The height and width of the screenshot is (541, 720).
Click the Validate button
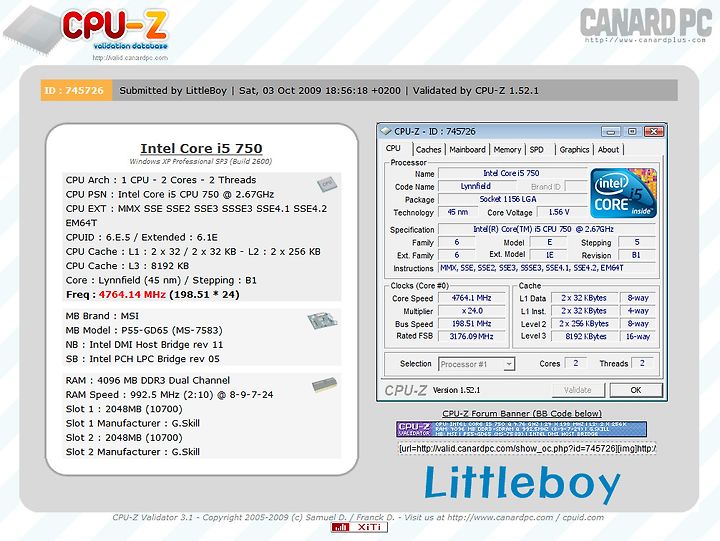click(x=578, y=390)
